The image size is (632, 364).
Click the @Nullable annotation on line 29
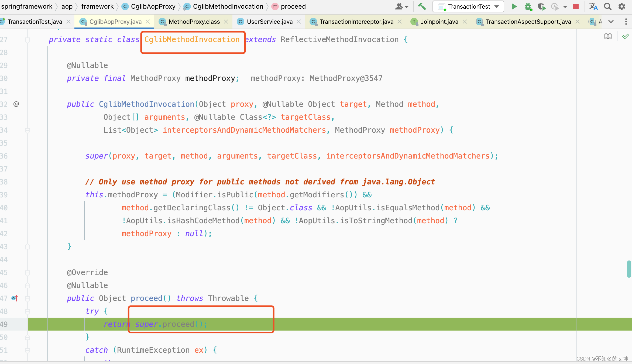(x=87, y=66)
